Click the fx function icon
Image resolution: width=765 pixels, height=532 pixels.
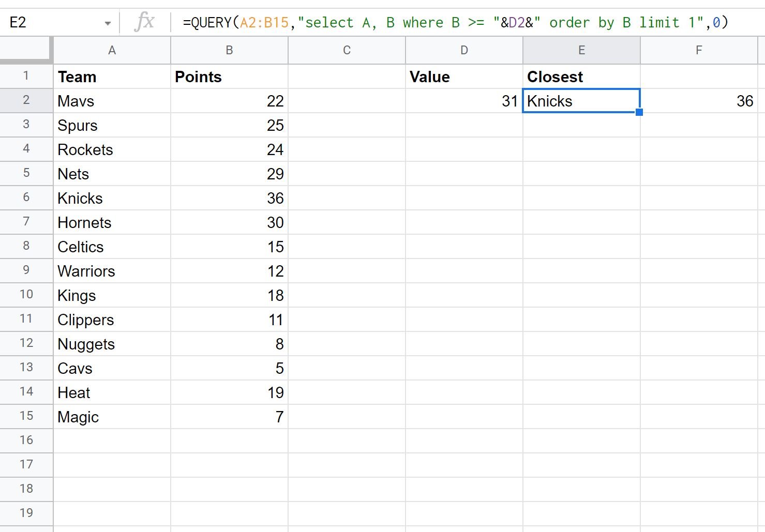coord(144,22)
